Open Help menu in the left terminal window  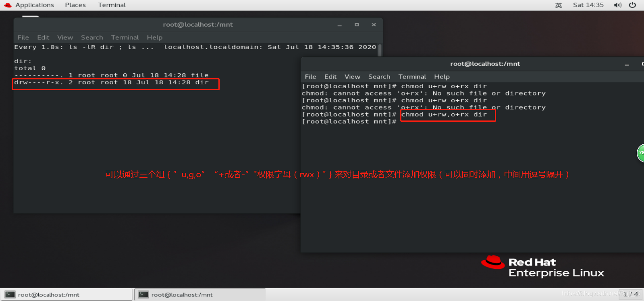pos(154,37)
